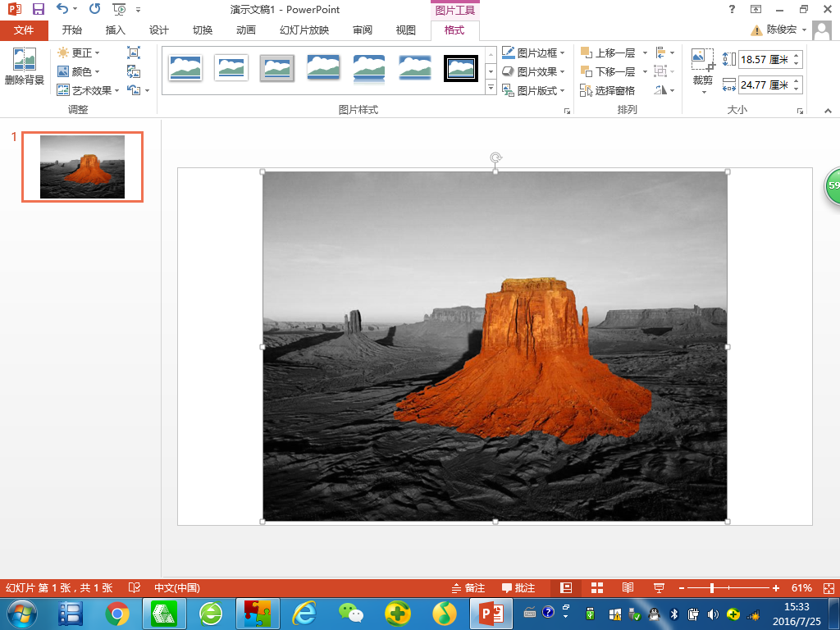Click the Remove Background (删除背景) button
The height and width of the screenshot is (630, 840).
(x=24, y=67)
